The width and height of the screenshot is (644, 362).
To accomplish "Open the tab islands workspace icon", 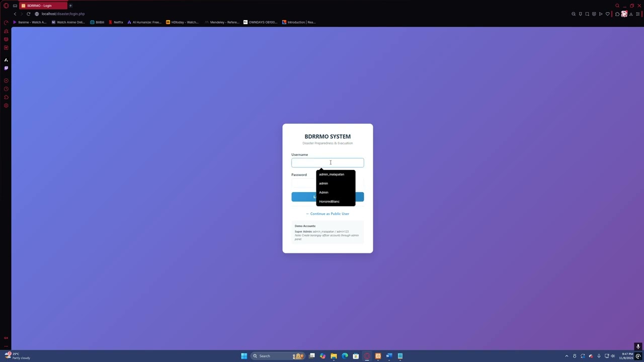I will click(15, 6).
